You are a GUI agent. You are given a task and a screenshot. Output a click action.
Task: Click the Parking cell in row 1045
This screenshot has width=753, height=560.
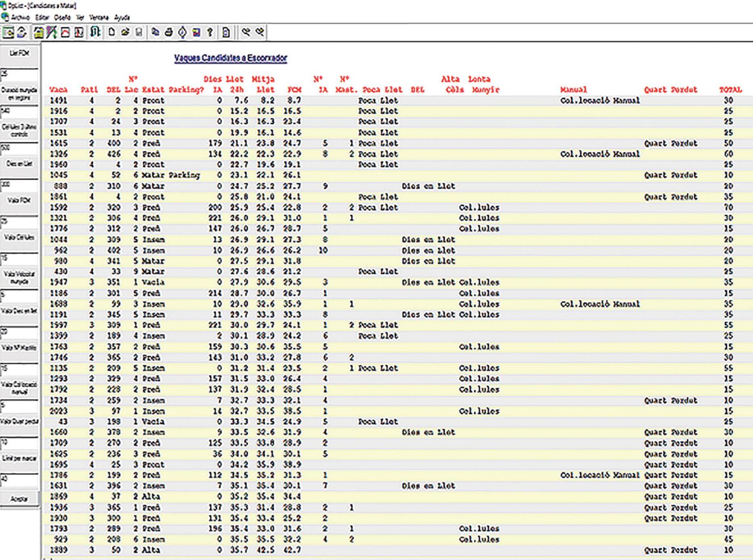pos(184,175)
